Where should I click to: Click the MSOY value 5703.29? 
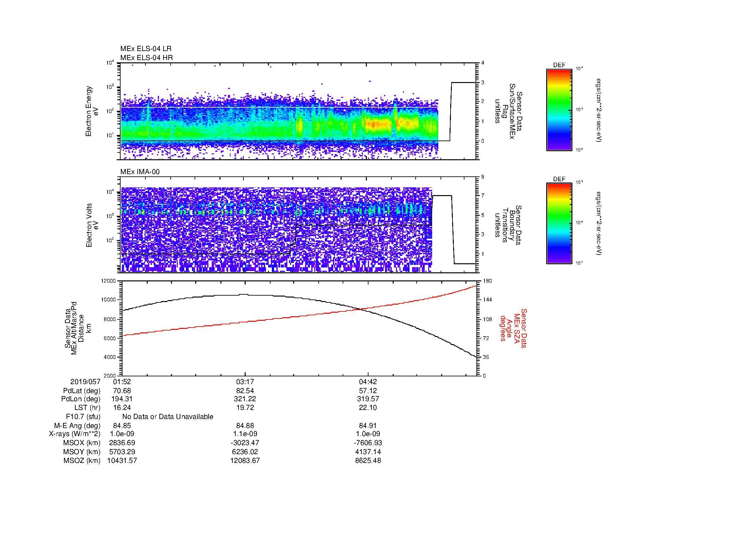click(x=122, y=452)
